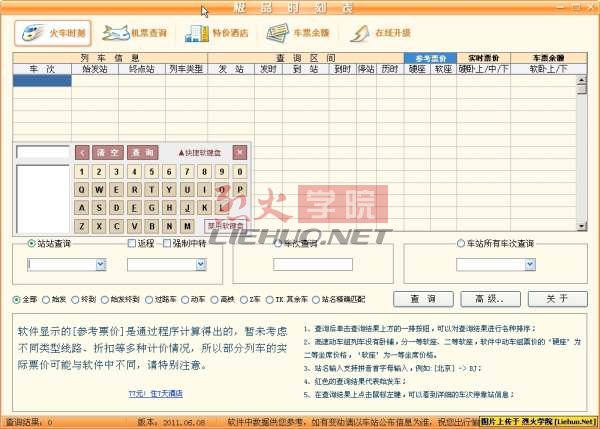Viewport: 600px width, 429px height.
Task: Select the 车站所有车次查询 radio option
Action: (462, 244)
